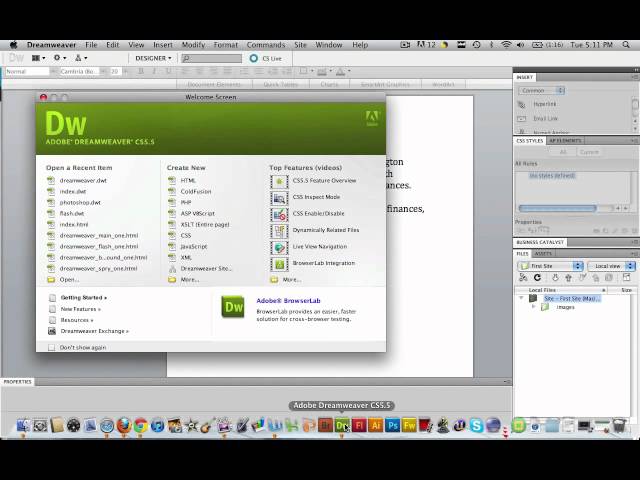The image size is (640, 480).
Task: Click the Dynamically Related Files video icon
Action: pyautogui.click(x=279, y=231)
